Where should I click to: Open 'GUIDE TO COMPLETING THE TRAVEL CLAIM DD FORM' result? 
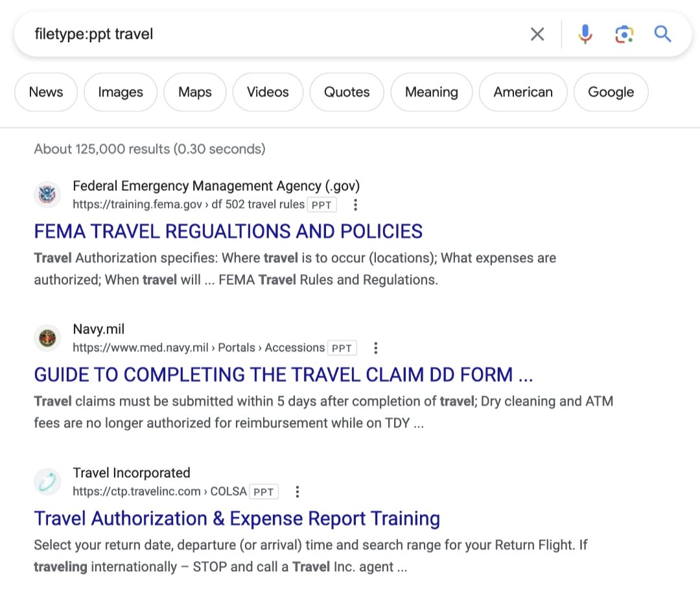pos(283,374)
